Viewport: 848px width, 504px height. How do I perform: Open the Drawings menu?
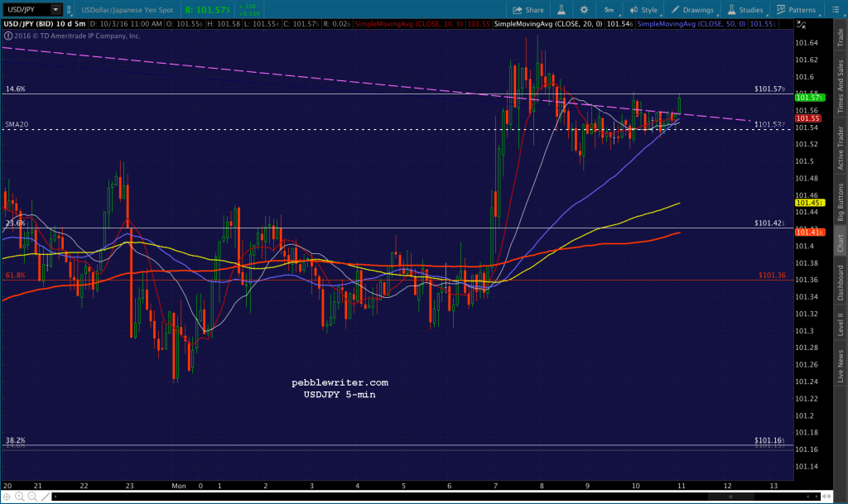(x=693, y=10)
